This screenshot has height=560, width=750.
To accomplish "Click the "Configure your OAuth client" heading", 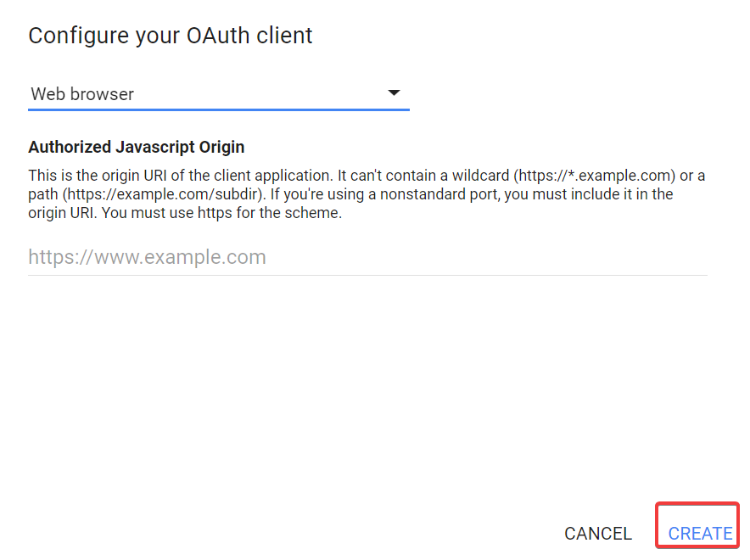I will coord(171,36).
